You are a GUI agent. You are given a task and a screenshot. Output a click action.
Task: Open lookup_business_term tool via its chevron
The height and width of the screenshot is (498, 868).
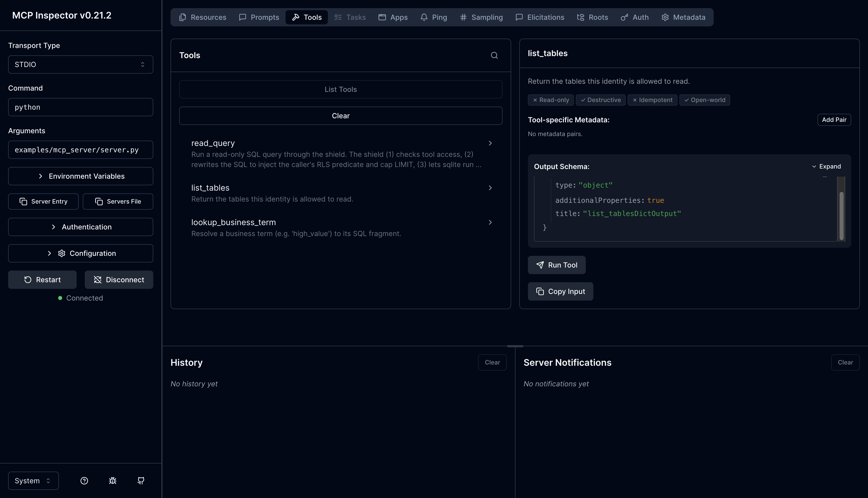490,222
